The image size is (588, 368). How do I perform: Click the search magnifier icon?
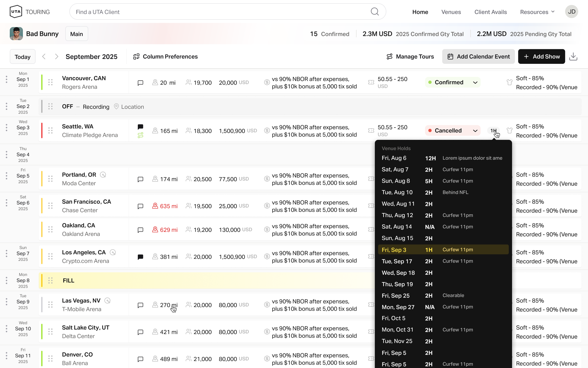coord(375,12)
